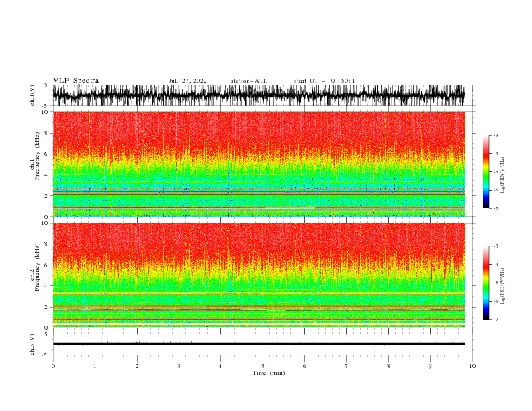Click the ch.1 color bar "log(PSD)(V²/Hz)" label
This screenshot has height=411, width=532.
coord(503,175)
